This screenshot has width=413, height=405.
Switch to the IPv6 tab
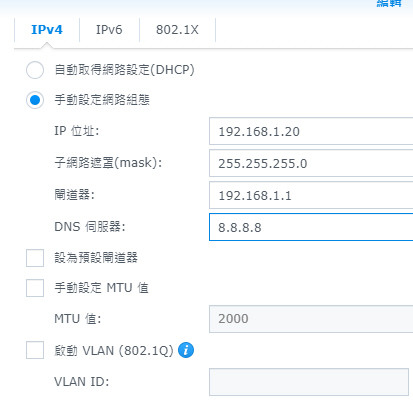pyautogui.click(x=109, y=30)
